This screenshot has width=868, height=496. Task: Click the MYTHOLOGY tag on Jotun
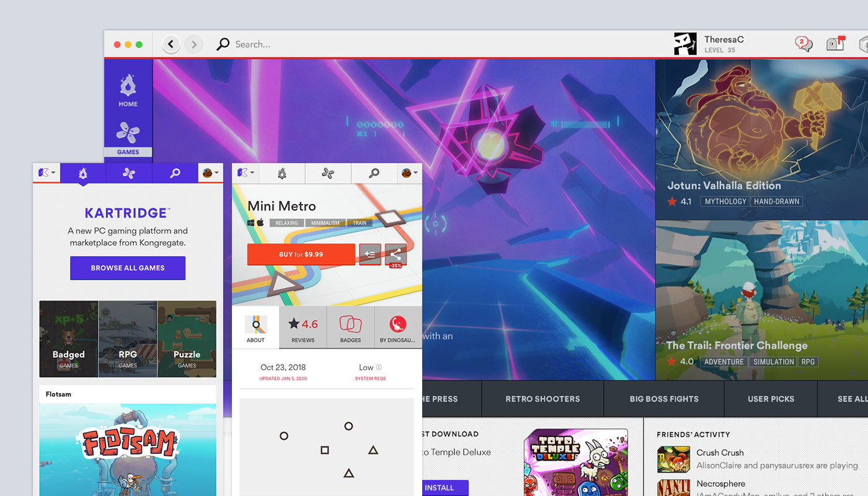click(x=725, y=201)
